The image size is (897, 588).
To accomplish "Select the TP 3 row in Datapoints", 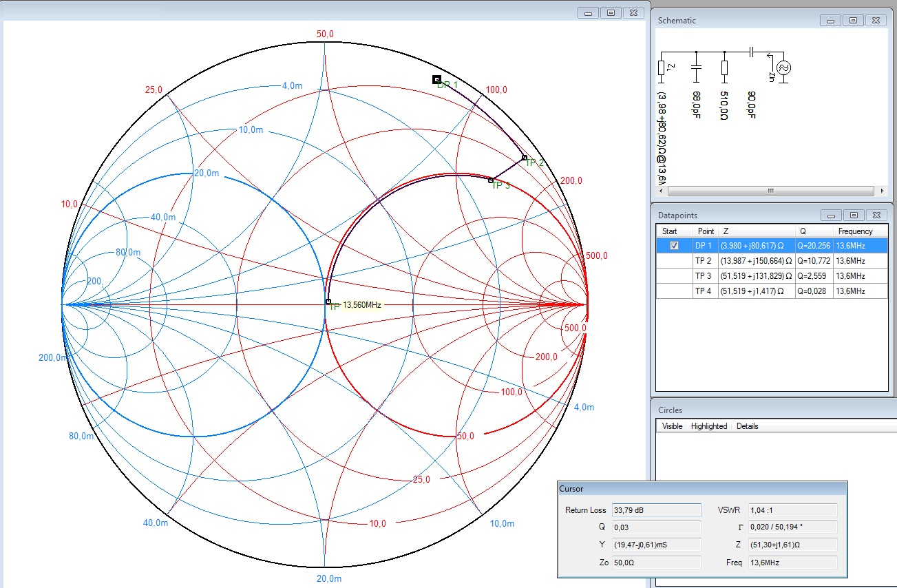I will click(772, 275).
